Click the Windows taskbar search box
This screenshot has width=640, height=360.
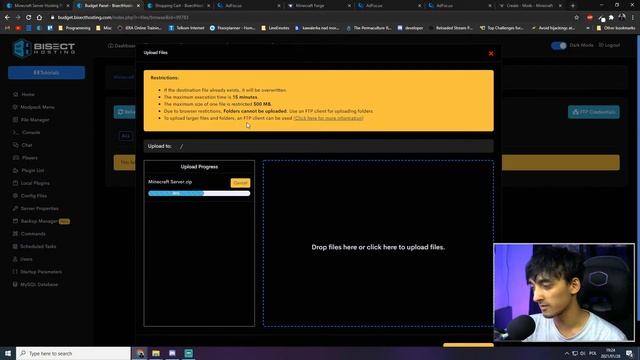pos(73,353)
